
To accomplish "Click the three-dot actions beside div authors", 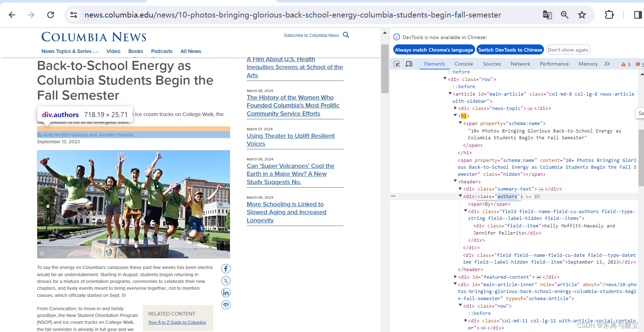I will pyautogui.click(x=393, y=196).
